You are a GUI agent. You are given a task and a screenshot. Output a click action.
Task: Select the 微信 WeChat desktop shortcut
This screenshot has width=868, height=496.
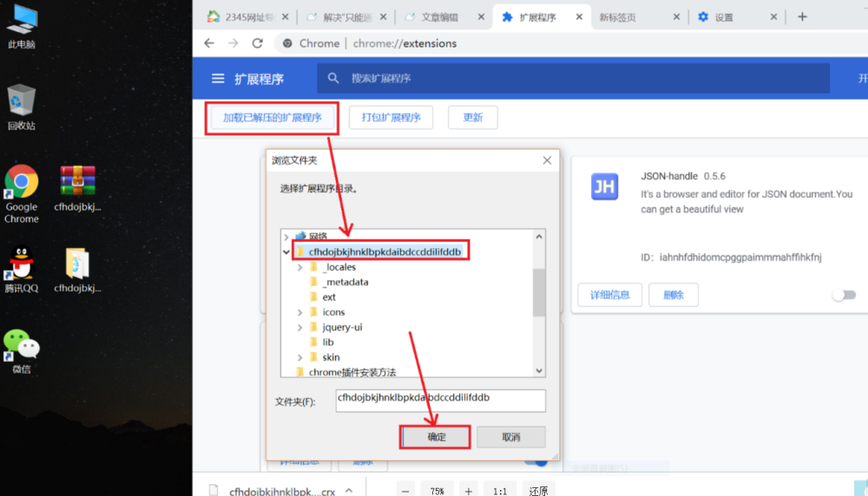(x=22, y=351)
